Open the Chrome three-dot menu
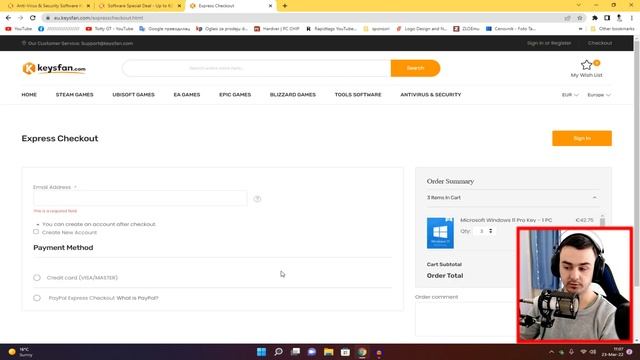This screenshot has width=640, height=360. coord(631,18)
